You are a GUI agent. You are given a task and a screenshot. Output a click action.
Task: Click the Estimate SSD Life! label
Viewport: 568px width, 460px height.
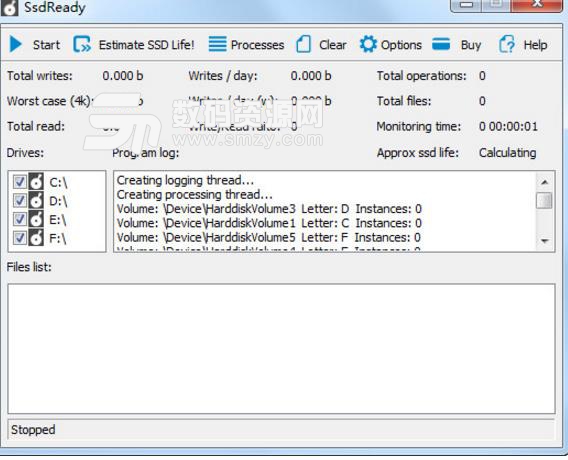(146, 45)
